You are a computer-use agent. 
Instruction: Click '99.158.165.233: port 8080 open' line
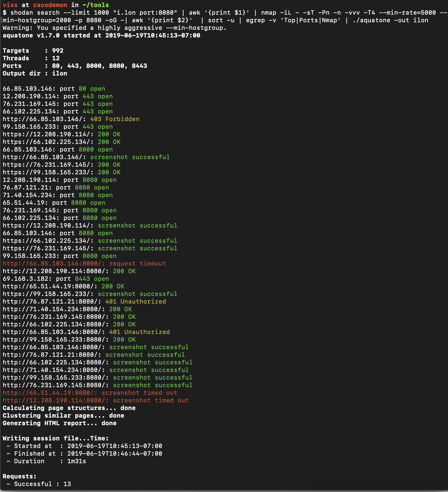tap(60, 256)
